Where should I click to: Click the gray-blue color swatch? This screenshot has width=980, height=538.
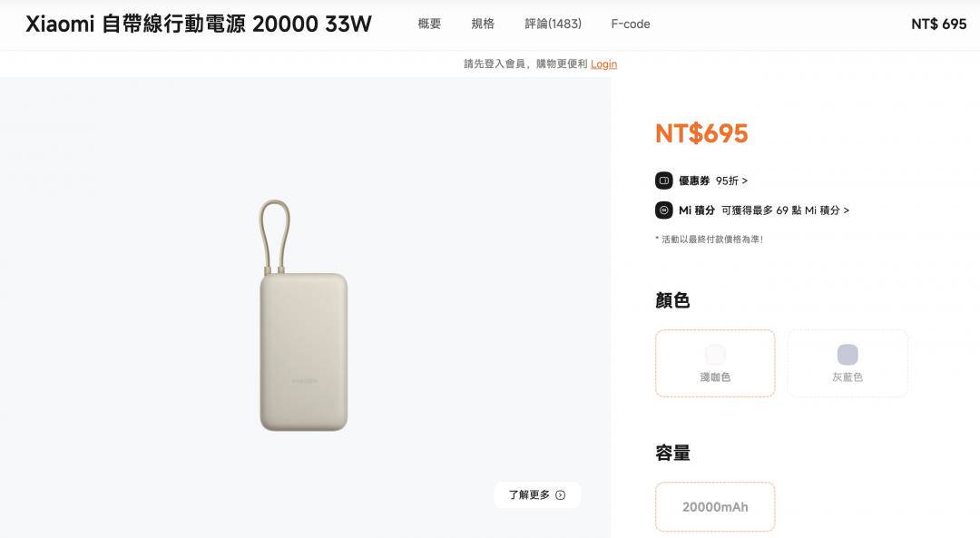tap(848, 355)
